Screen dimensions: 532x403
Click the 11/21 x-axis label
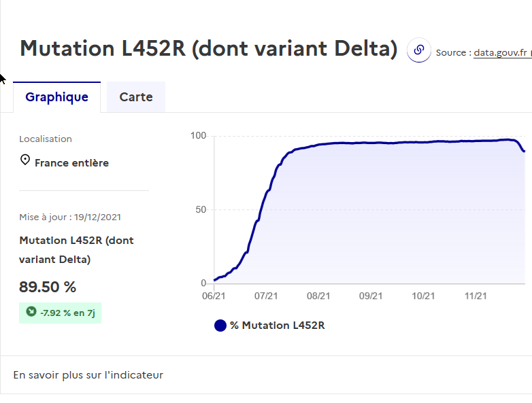tap(476, 296)
